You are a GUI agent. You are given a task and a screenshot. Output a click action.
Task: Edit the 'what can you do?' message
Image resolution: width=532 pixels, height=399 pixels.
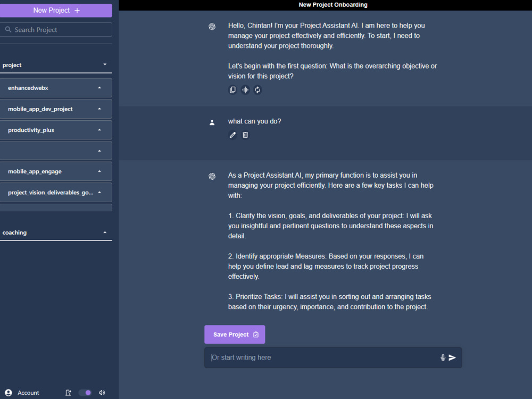(232, 135)
